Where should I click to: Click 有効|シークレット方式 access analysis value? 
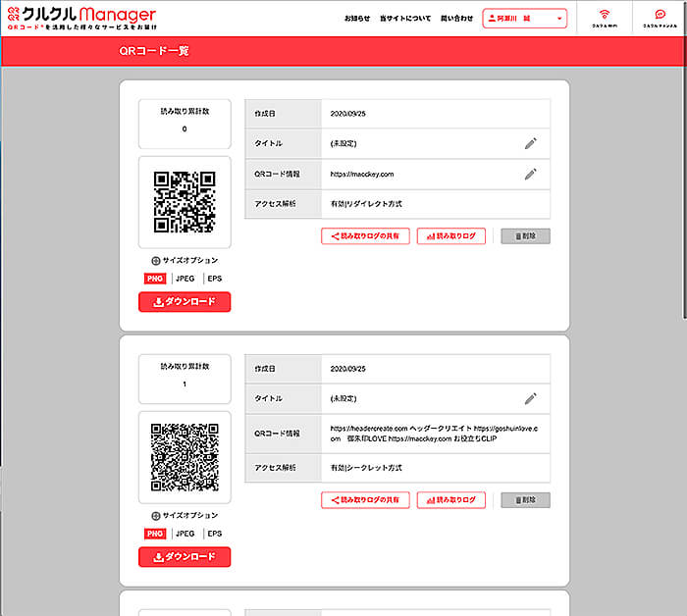click(366, 468)
